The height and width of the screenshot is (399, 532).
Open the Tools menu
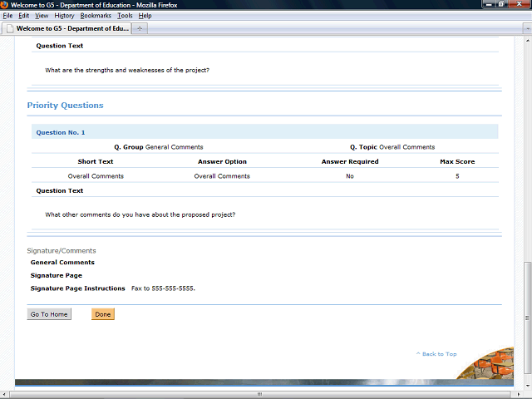point(125,16)
